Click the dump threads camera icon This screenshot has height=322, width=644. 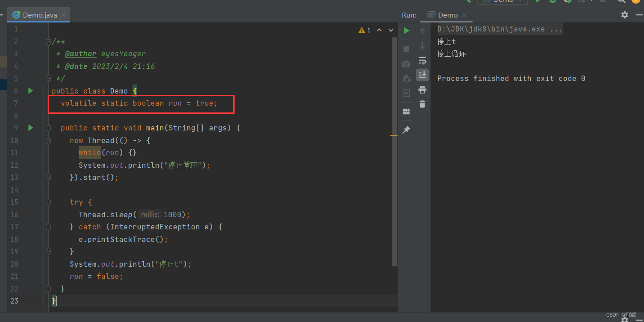tap(406, 64)
